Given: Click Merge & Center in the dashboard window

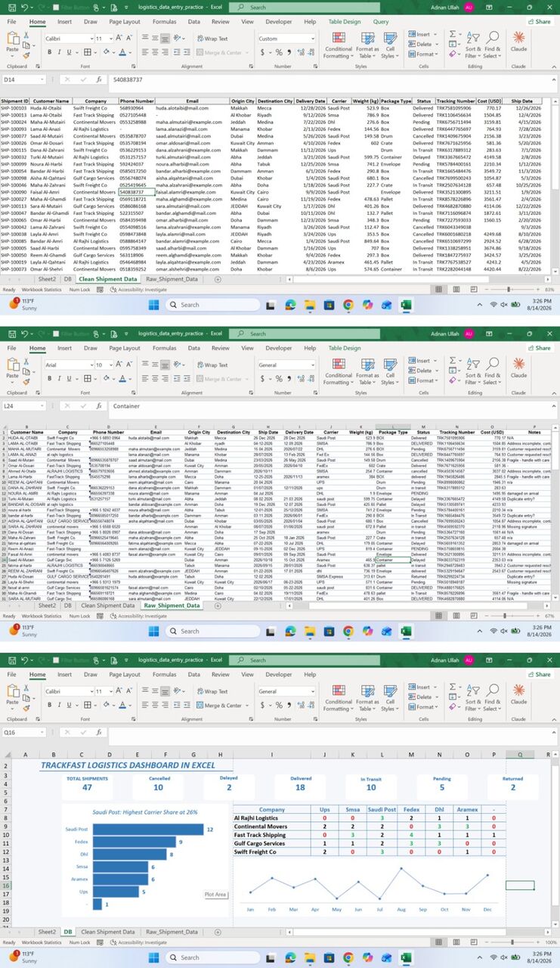Looking at the screenshot, I should tap(218, 705).
